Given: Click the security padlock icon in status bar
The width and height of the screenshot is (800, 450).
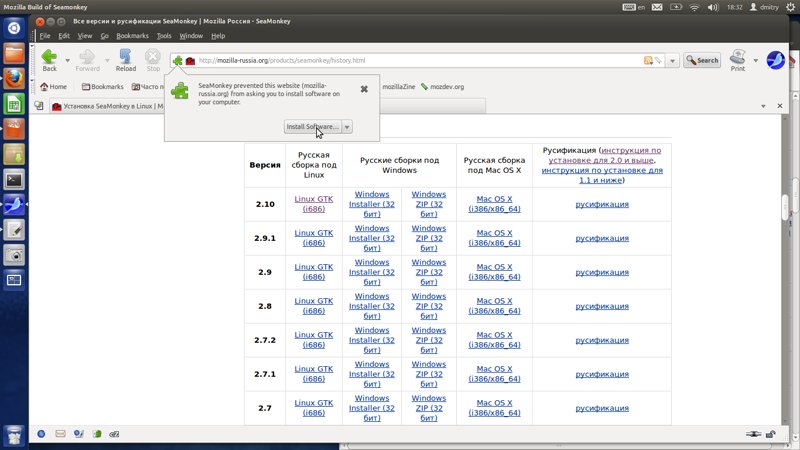Looking at the screenshot, I should point(770,434).
